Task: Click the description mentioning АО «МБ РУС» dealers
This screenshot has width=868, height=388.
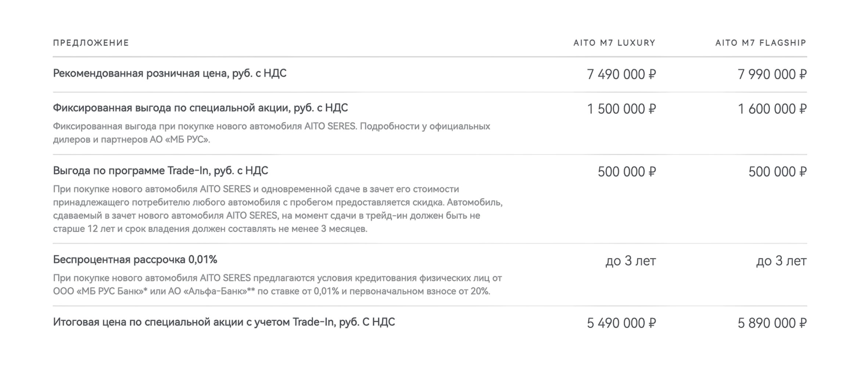Action: click(272, 133)
